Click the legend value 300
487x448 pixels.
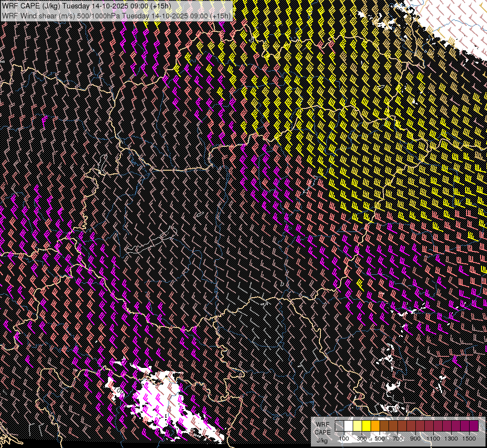[x=362, y=439]
